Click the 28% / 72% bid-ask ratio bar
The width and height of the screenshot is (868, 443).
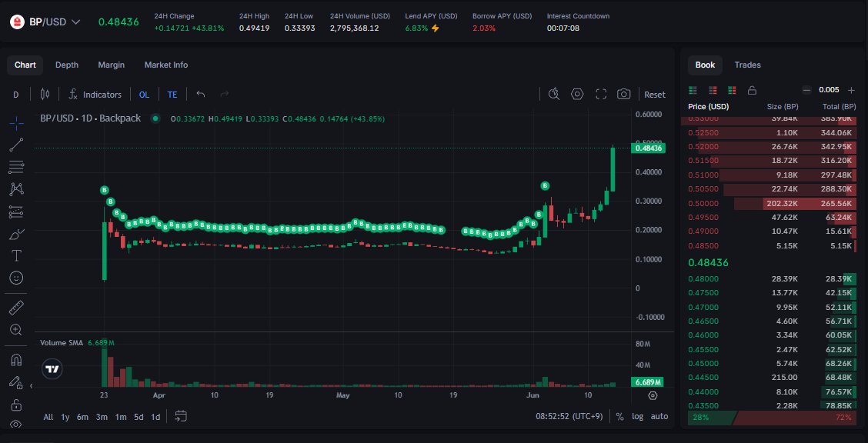click(x=772, y=418)
